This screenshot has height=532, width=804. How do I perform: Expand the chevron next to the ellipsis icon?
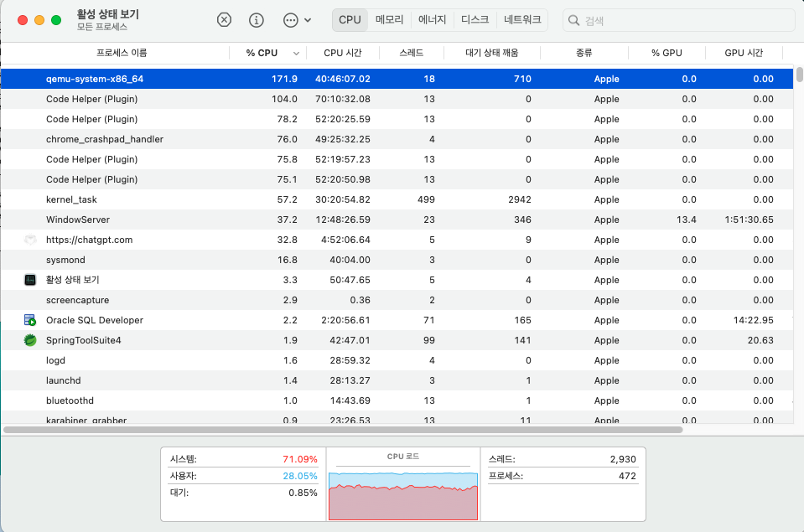tap(308, 20)
